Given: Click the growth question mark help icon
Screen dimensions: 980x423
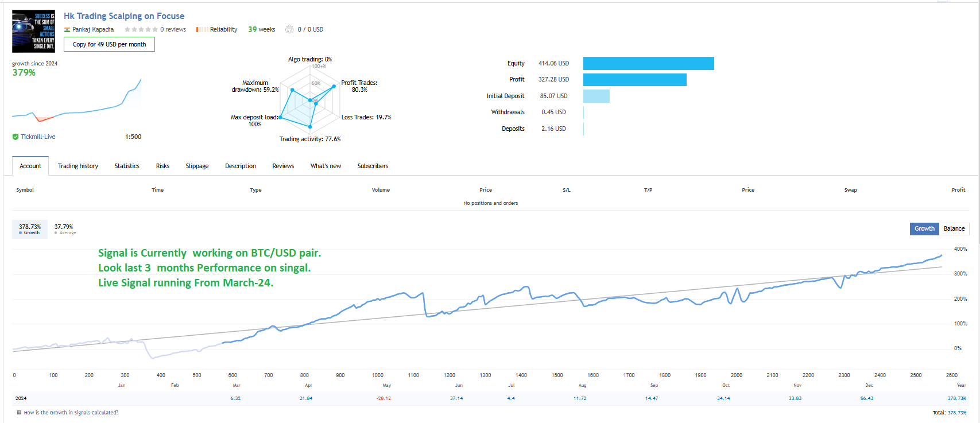Looking at the screenshot, I should click(19, 413).
